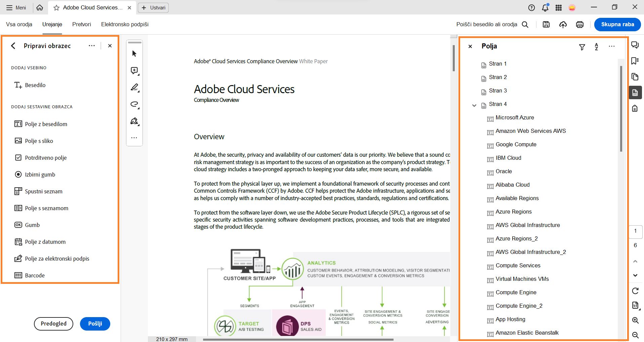Add a Barcode field

tap(29, 275)
